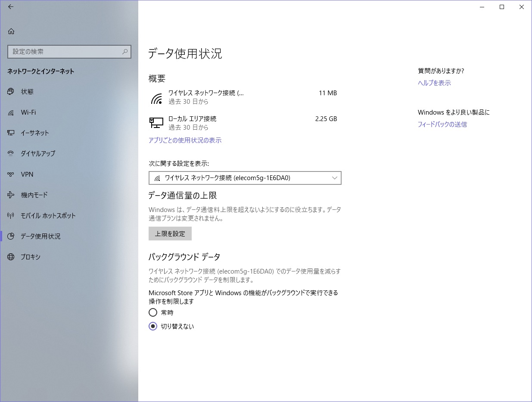The width and height of the screenshot is (532, 402).
Task: Go to Wi-Fi settings page
Action: tap(69, 112)
